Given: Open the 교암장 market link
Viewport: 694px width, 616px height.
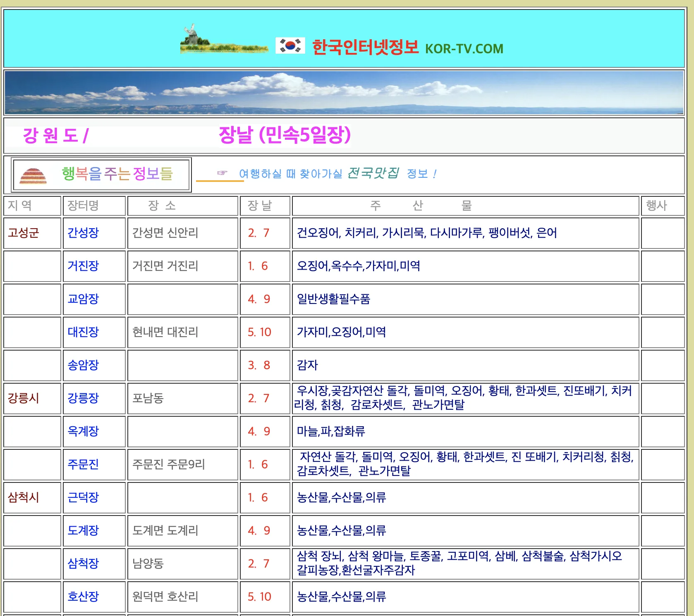Looking at the screenshot, I should coord(83,299).
